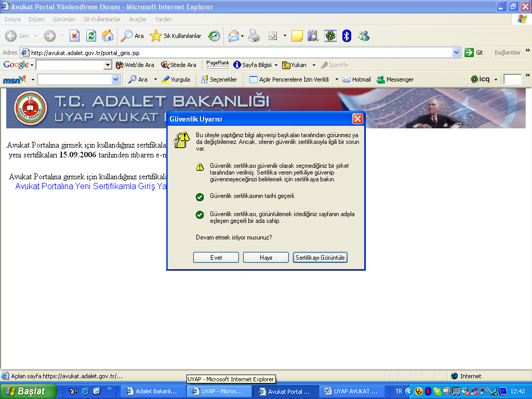Viewport: 532px width, 399px height.
Task: Open the Düzen menu
Action: point(36,19)
